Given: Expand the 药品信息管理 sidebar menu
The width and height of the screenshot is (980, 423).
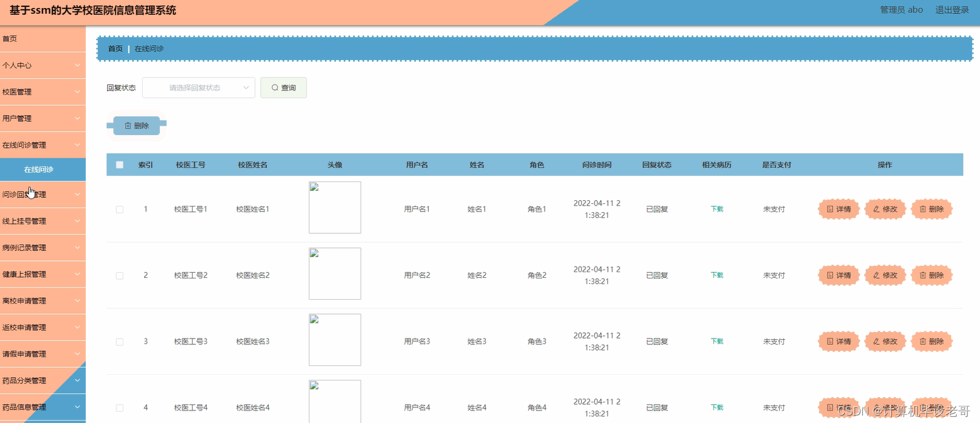Looking at the screenshot, I should point(43,407).
